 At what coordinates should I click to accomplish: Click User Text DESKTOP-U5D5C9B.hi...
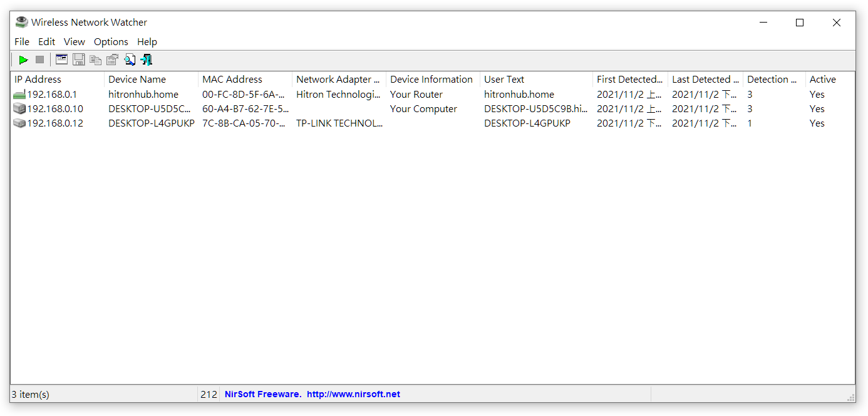click(x=536, y=109)
